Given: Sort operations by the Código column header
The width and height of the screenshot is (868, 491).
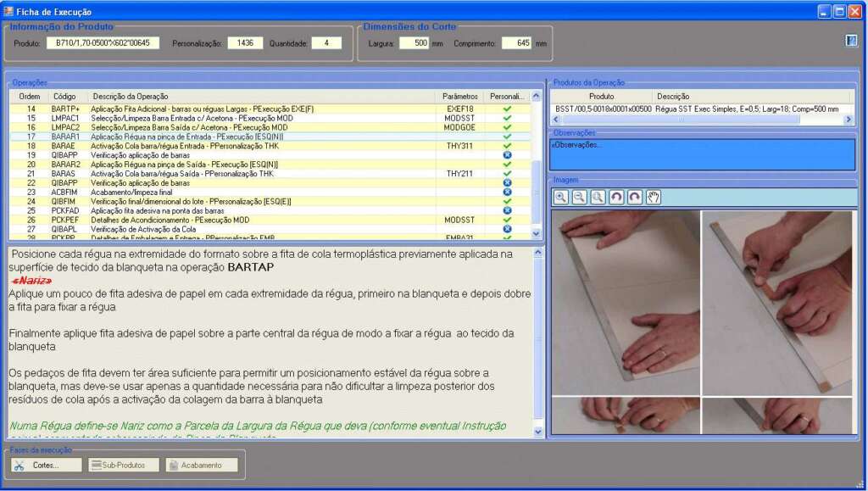Looking at the screenshot, I should (x=64, y=97).
